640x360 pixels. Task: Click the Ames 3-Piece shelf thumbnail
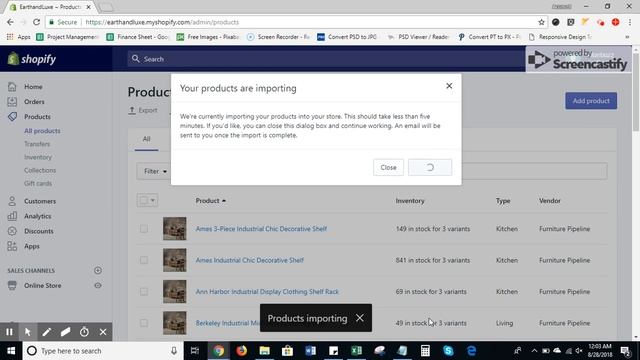175,229
